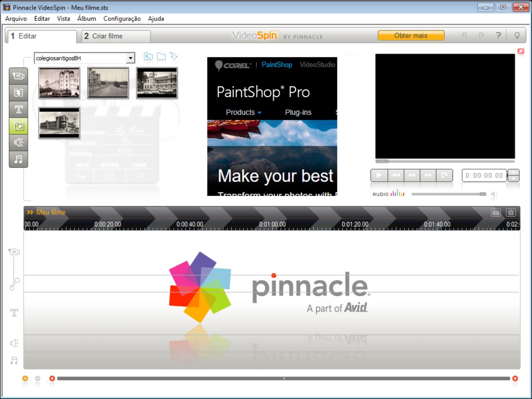
Task: Click the import media arrow icon
Action: [174, 57]
